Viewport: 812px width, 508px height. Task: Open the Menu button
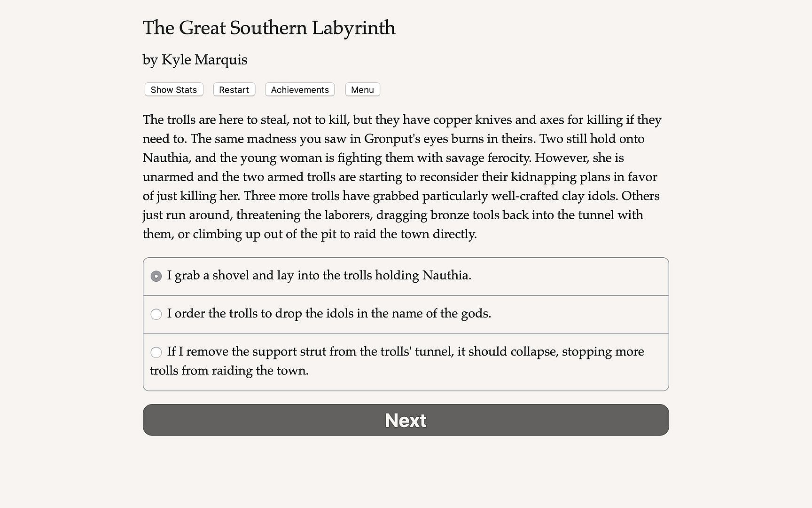(x=362, y=90)
